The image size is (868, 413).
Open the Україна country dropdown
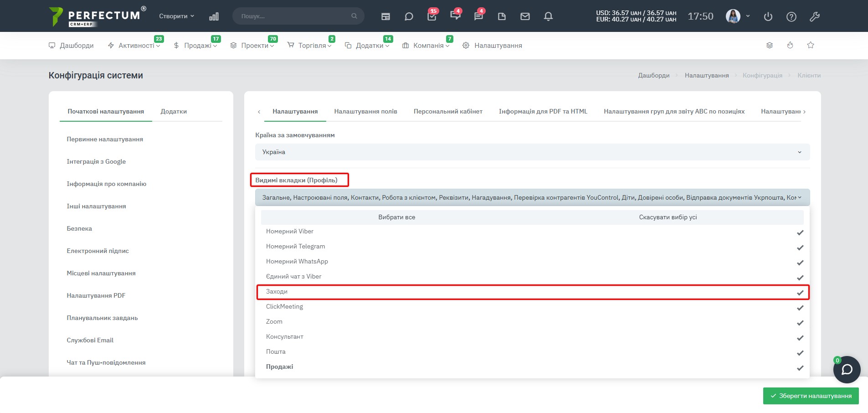pyautogui.click(x=532, y=152)
